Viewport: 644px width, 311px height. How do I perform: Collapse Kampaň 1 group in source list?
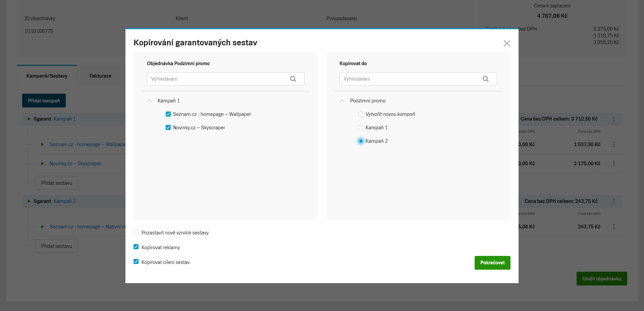point(150,101)
